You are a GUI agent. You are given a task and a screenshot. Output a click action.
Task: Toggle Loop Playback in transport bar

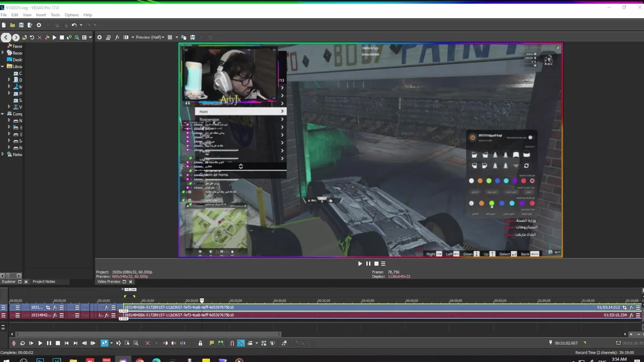pyautogui.click(x=22, y=343)
